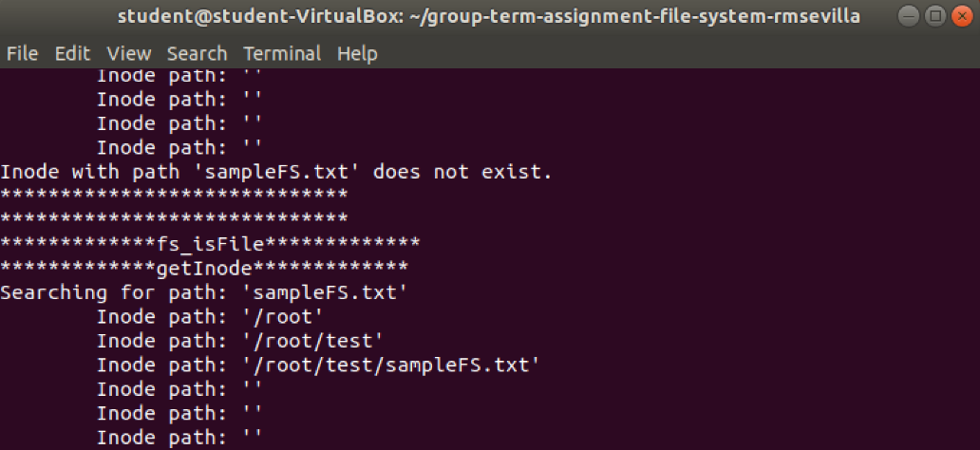Open the Edit menu
980x450 pixels.
(x=72, y=54)
